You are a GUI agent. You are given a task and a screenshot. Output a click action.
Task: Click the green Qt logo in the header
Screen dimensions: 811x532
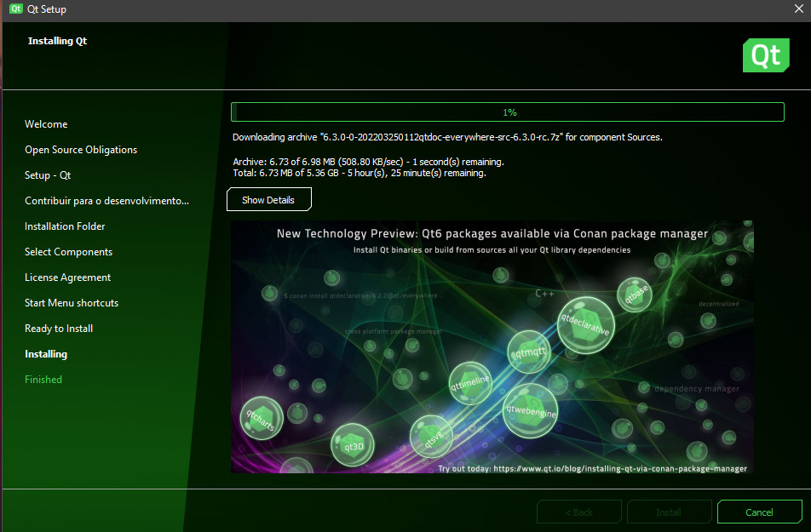point(765,55)
